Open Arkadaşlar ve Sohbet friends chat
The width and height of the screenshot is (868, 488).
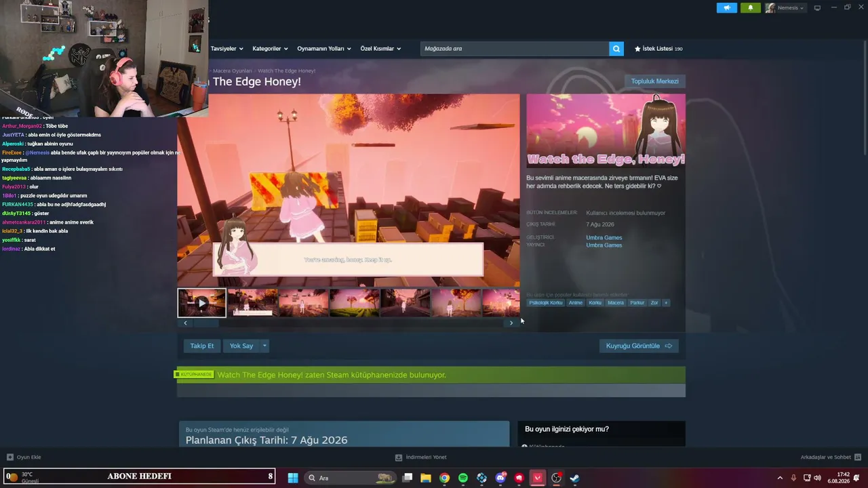pos(831,457)
